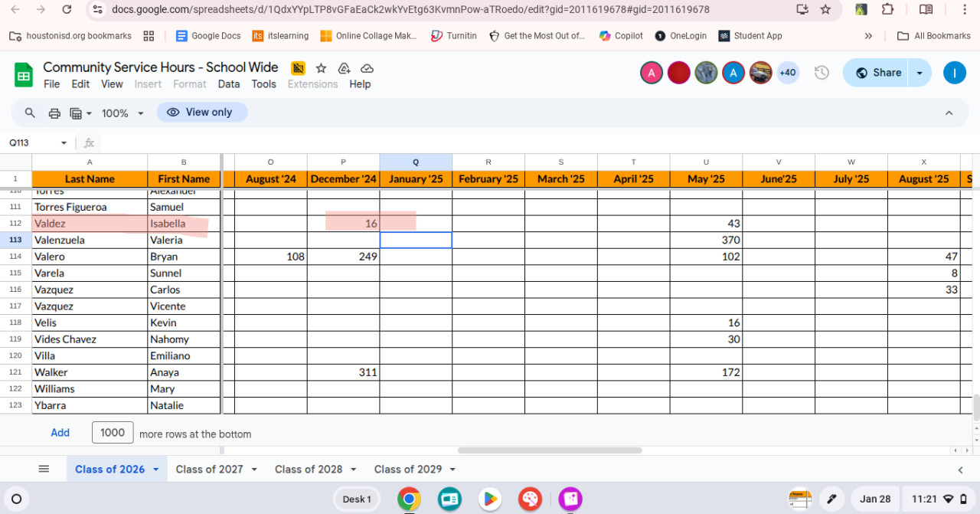Open All Bookmarks folder

933,36
